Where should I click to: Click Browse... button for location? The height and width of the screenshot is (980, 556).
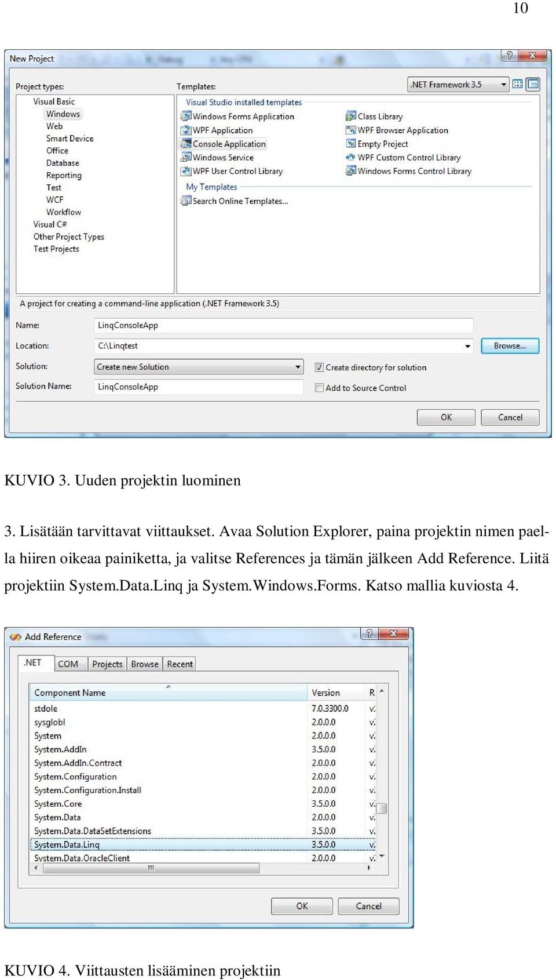click(x=510, y=346)
